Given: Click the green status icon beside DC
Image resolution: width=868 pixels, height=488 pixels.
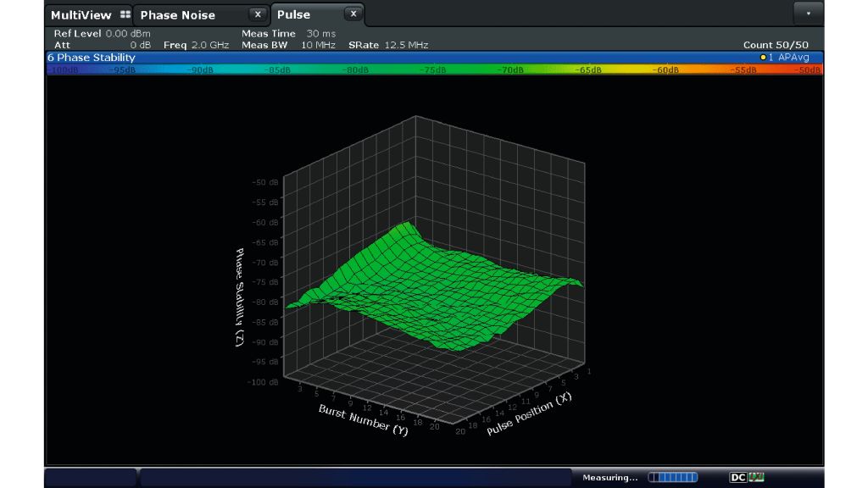Looking at the screenshot, I should pos(756,478).
